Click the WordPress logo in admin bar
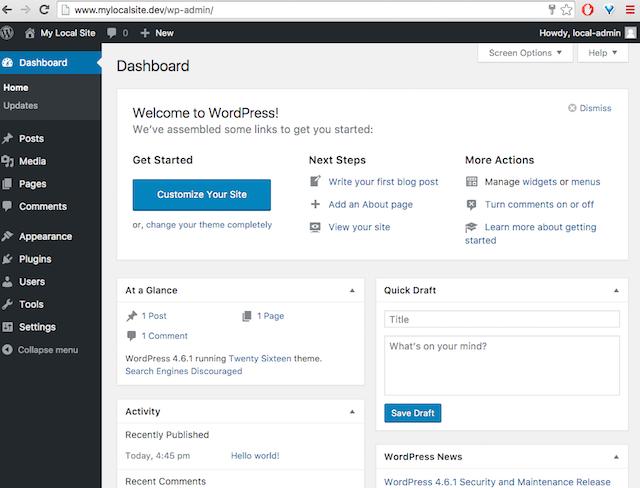 click(x=9, y=33)
